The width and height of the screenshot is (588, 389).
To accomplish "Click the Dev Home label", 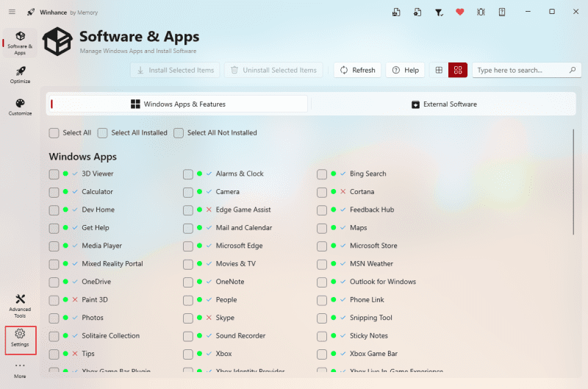I will (x=98, y=210).
